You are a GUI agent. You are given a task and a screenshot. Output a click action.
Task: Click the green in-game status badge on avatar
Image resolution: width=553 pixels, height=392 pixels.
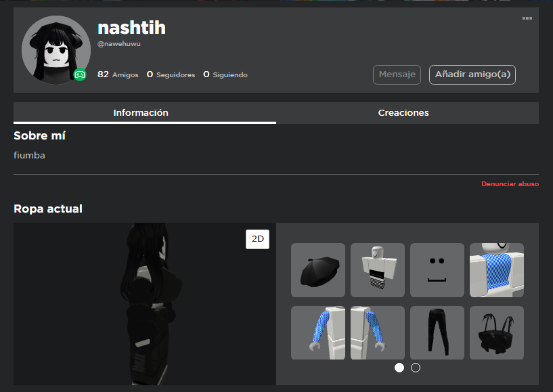80,74
